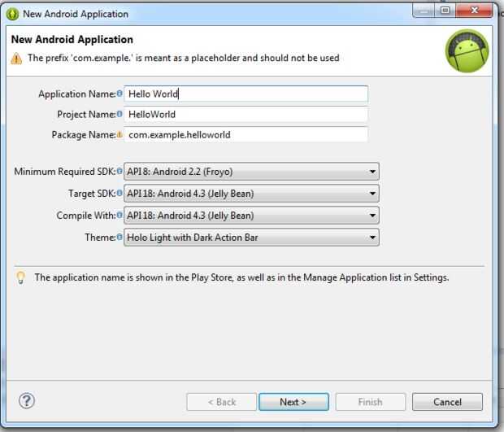Click the application name Play Store tip text
504x432 pixels.
(x=241, y=277)
